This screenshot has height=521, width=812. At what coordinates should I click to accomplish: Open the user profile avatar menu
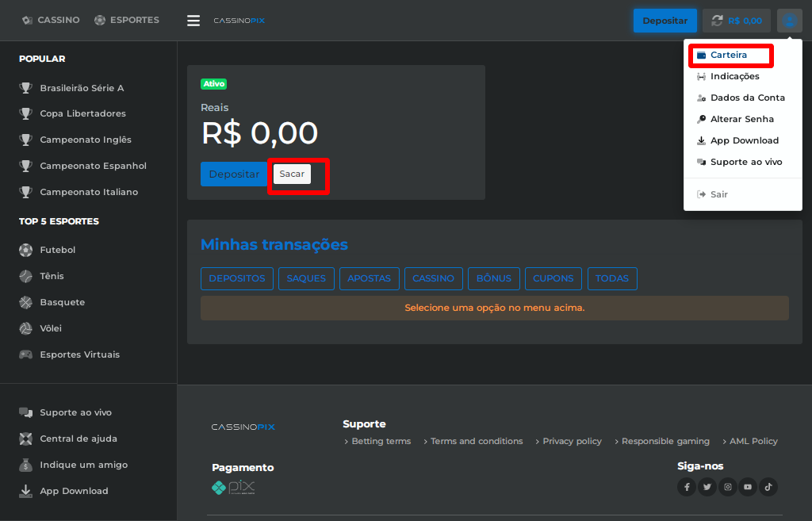790,21
